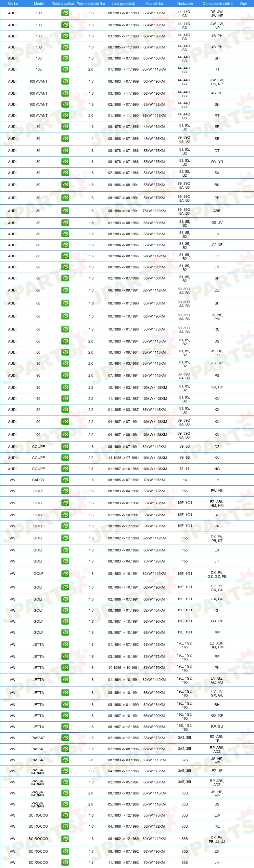Click the fuel icon in the VW JETTA RH row
The height and width of the screenshot is (868, 254).
pyautogui.click(x=65, y=705)
